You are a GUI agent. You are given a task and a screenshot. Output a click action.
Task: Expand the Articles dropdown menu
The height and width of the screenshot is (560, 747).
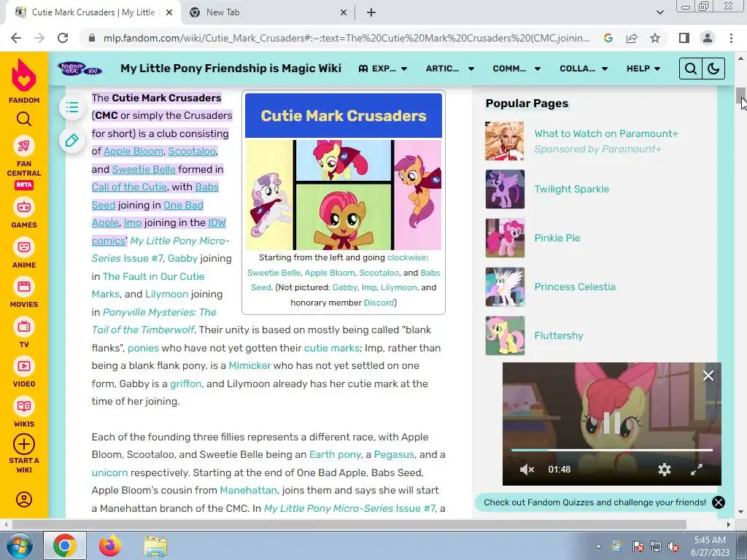coord(449,69)
